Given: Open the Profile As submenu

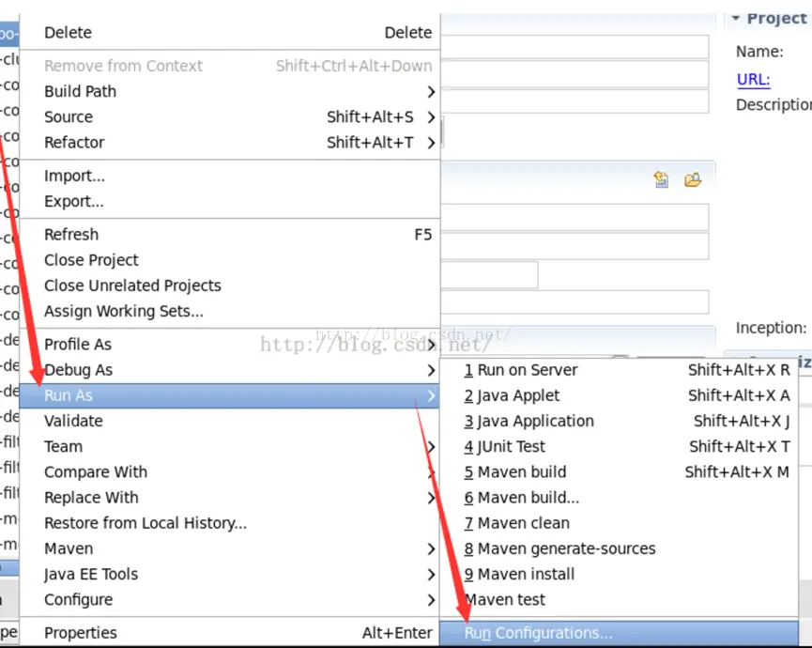Looking at the screenshot, I should point(230,344).
